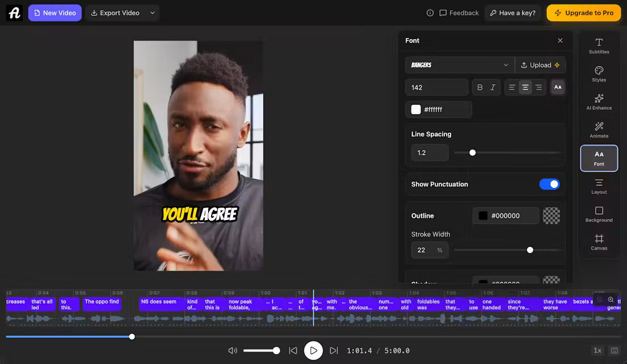The height and width of the screenshot is (364, 627).
Task: Click the black Outline color swatch
Action: [482, 216]
